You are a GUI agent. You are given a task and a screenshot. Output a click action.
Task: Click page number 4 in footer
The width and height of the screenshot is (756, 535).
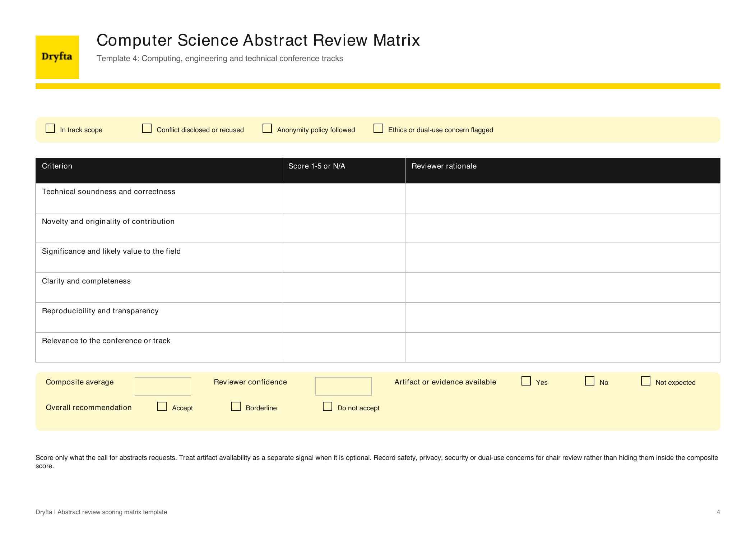pyautogui.click(x=718, y=512)
